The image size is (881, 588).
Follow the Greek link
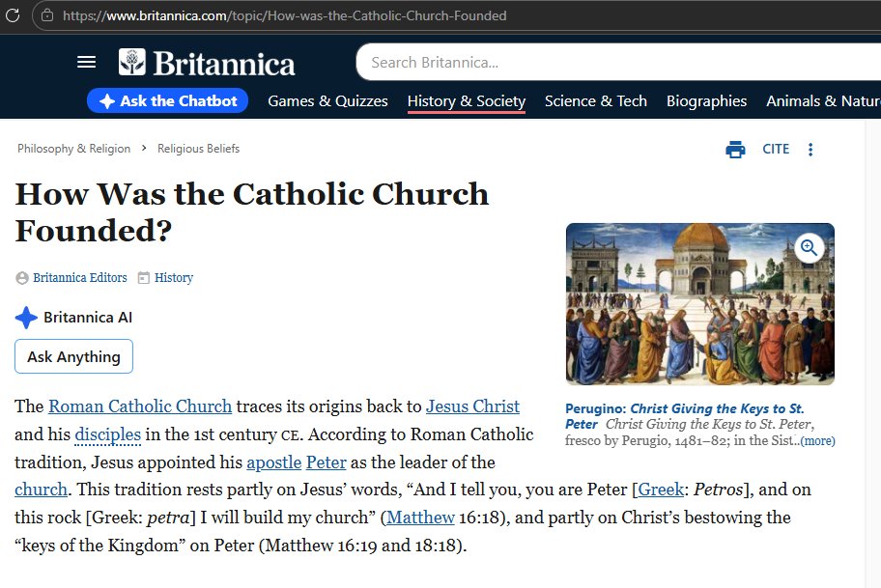pyautogui.click(x=661, y=490)
